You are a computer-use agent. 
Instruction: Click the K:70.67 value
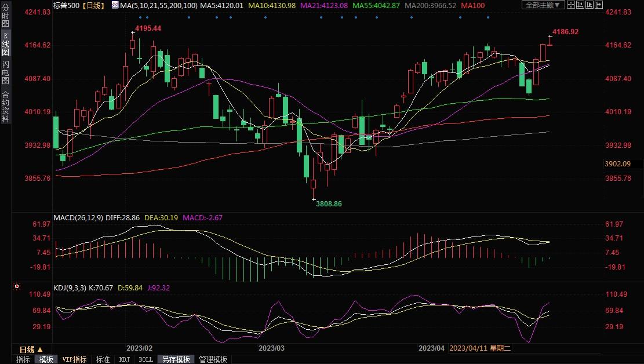(101, 287)
